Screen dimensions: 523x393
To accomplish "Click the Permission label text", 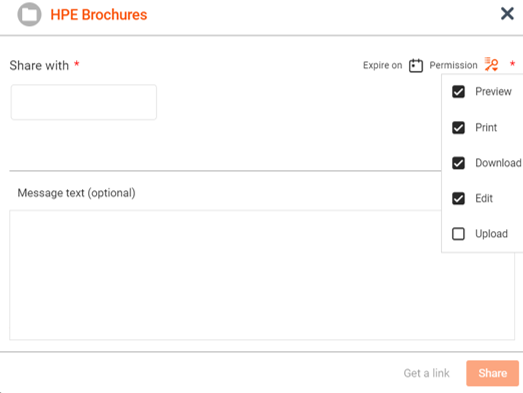I will click(453, 65).
